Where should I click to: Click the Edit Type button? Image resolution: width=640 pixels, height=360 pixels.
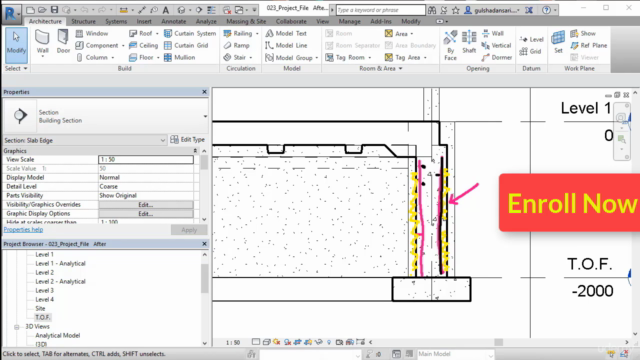click(188, 140)
